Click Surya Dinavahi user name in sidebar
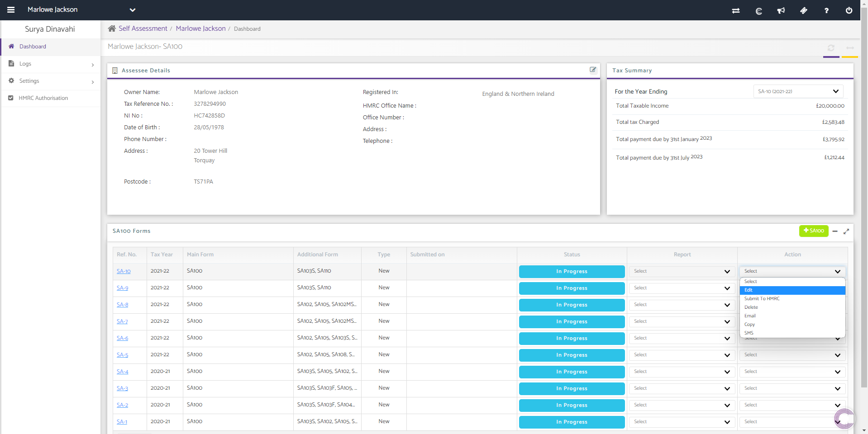The width and height of the screenshot is (868, 434). [50, 29]
